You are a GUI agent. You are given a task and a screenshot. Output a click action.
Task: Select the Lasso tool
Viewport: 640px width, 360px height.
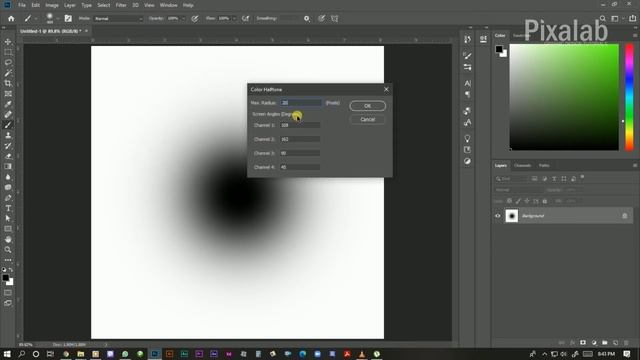click(8, 62)
